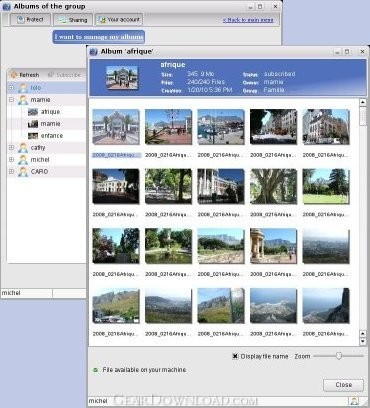Viewport: 370px width, 408px height.
Task: Collapse the mamie tree node
Action: tap(11, 100)
